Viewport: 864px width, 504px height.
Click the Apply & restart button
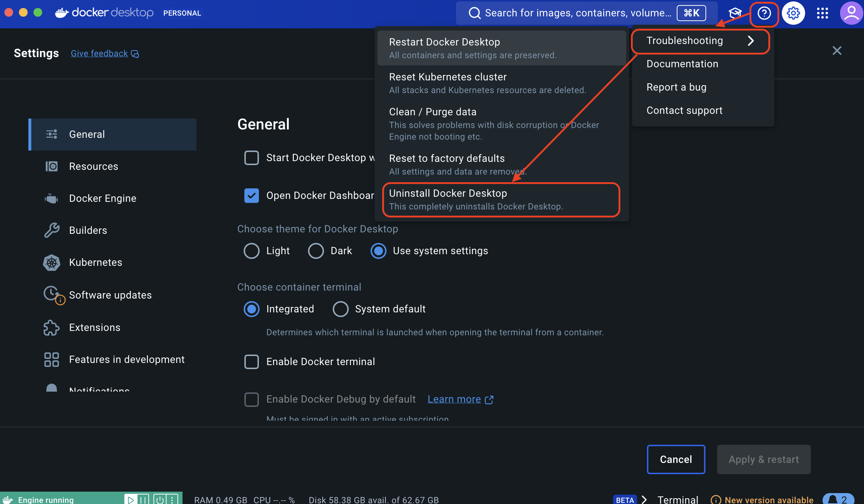(764, 459)
